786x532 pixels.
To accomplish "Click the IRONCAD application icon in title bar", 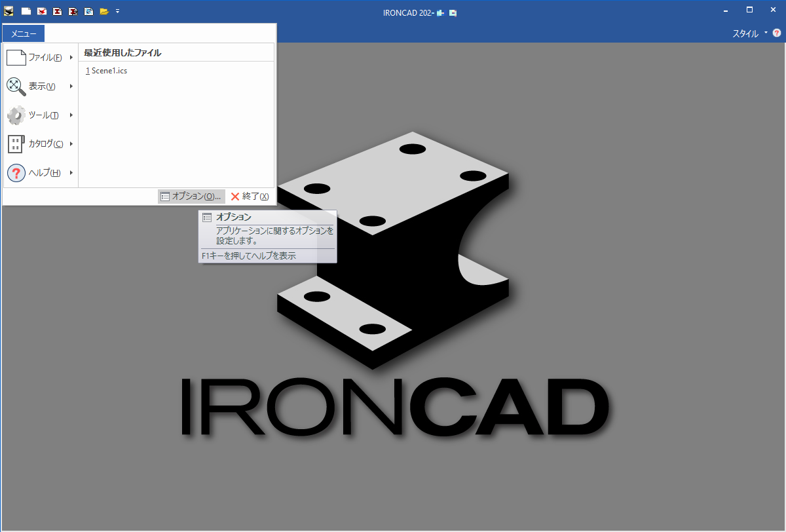I will [9, 11].
